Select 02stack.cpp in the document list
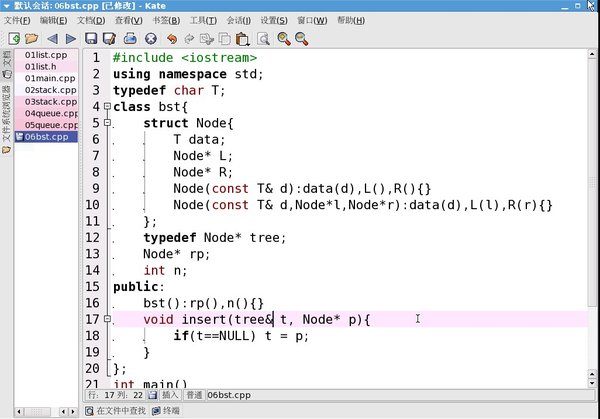The width and height of the screenshot is (600, 419). pyautogui.click(x=46, y=90)
